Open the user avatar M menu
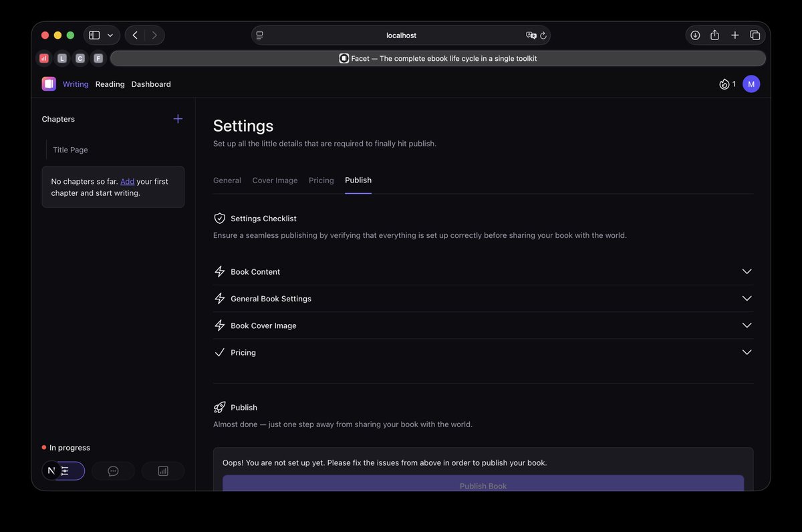The image size is (802, 532). pos(751,84)
